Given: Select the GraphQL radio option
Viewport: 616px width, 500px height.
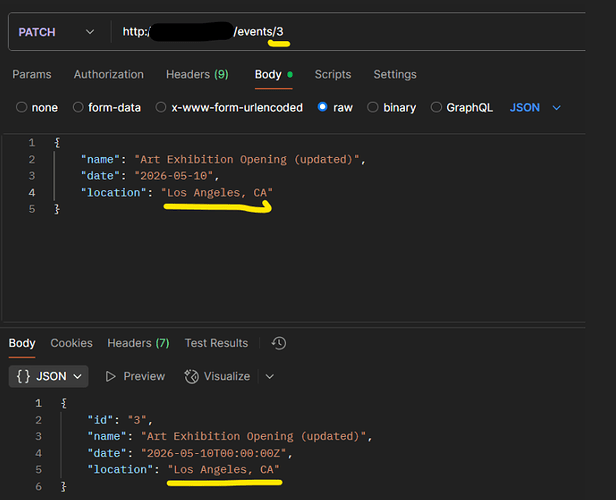Looking at the screenshot, I should click(436, 107).
